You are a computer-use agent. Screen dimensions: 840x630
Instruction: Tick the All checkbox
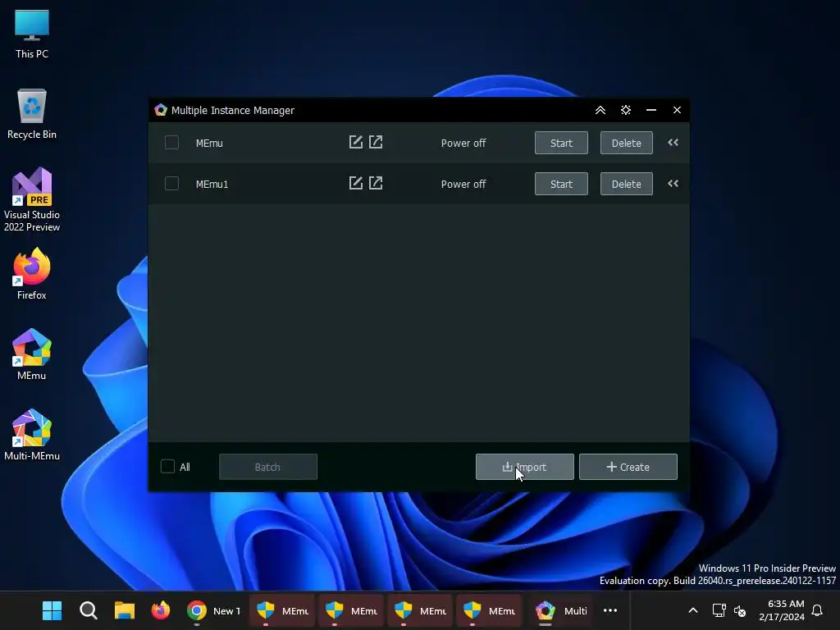point(167,467)
